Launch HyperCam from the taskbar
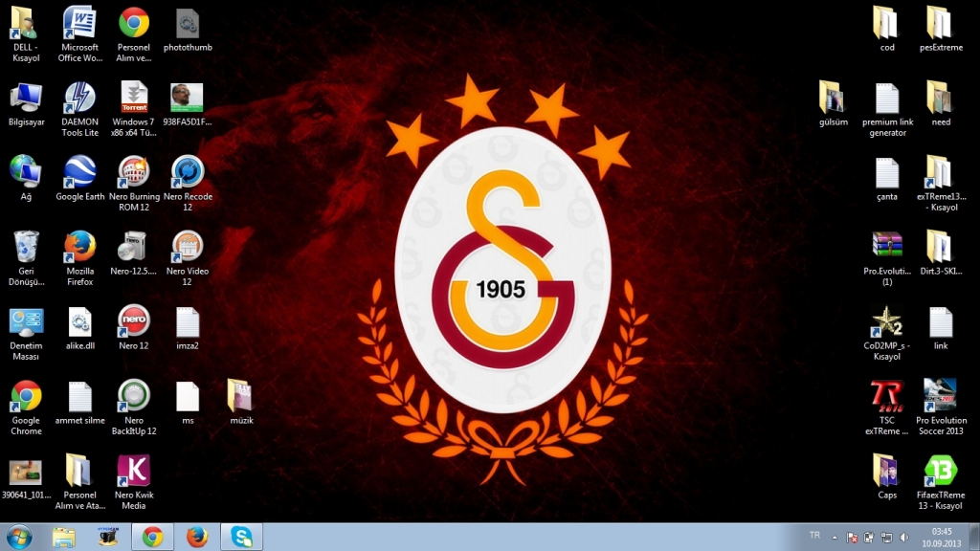The image size is (980, 551). (107, 538)
